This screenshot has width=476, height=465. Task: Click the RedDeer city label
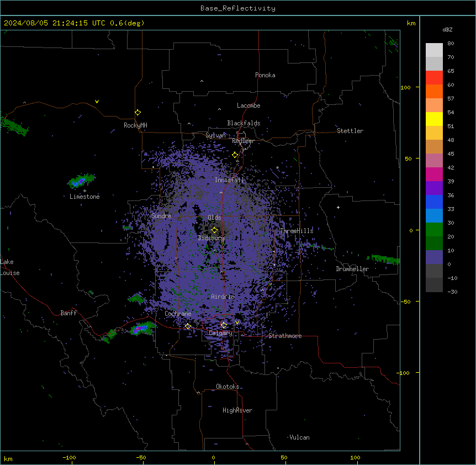click(x=243, y=141)
